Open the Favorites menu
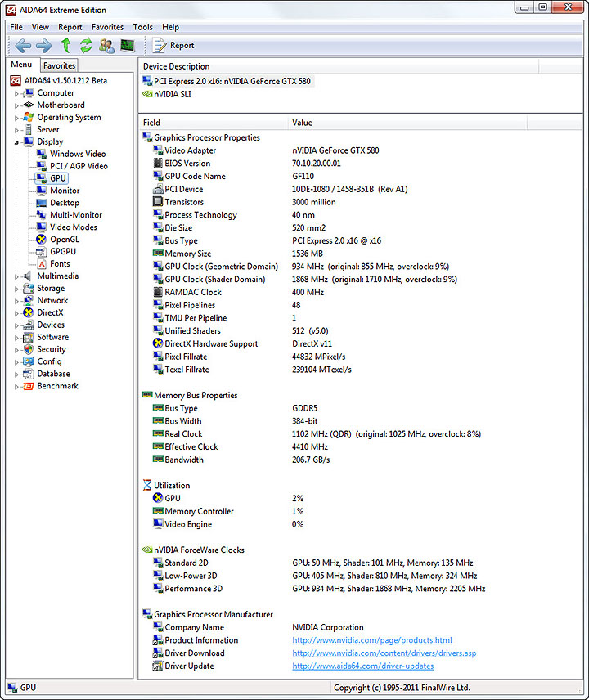Screen dimensions: 589x700 tap(108, 27)
